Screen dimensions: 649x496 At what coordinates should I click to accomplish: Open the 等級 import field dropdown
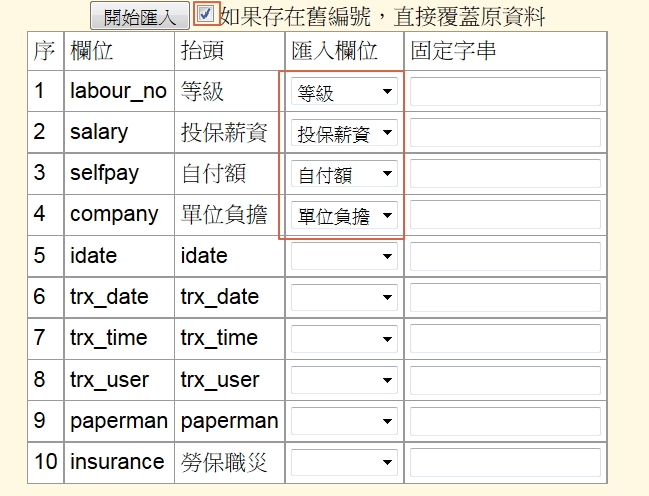(x=345, y=93)
